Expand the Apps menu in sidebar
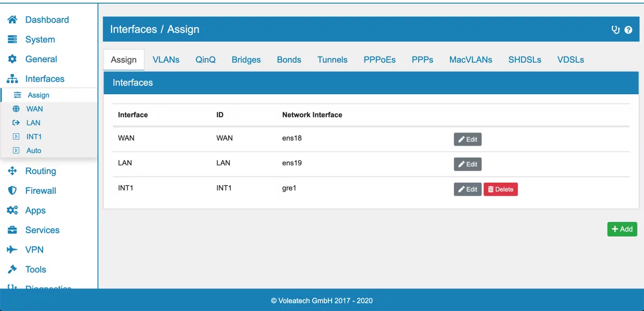644x311 pixels. pyautogui.click(x=35, y=211)
